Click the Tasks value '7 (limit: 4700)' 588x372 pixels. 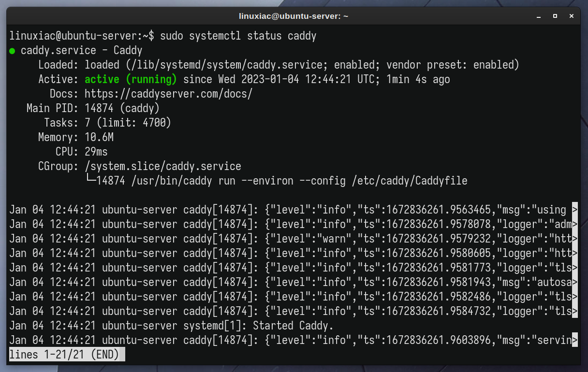click(128, 123)
